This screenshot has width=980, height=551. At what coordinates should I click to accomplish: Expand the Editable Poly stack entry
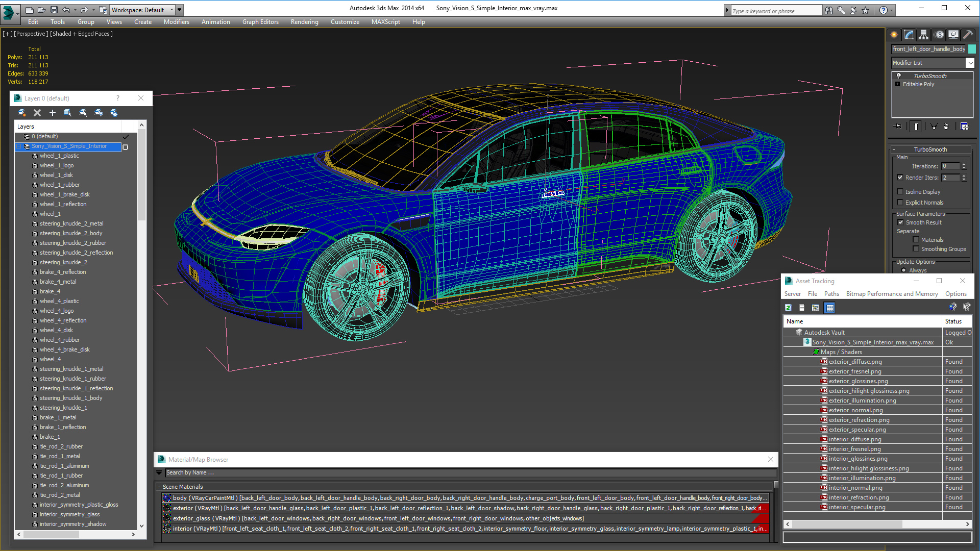point(898,84)
